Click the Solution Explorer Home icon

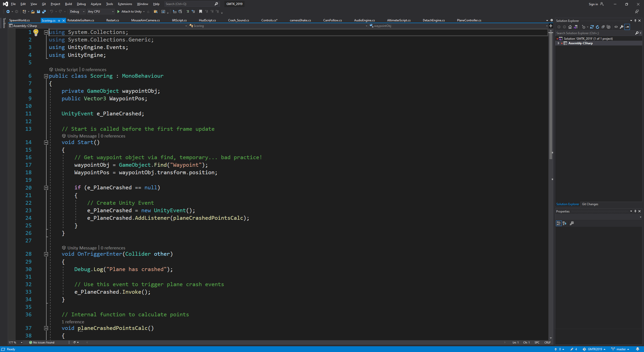coord(570,27)
